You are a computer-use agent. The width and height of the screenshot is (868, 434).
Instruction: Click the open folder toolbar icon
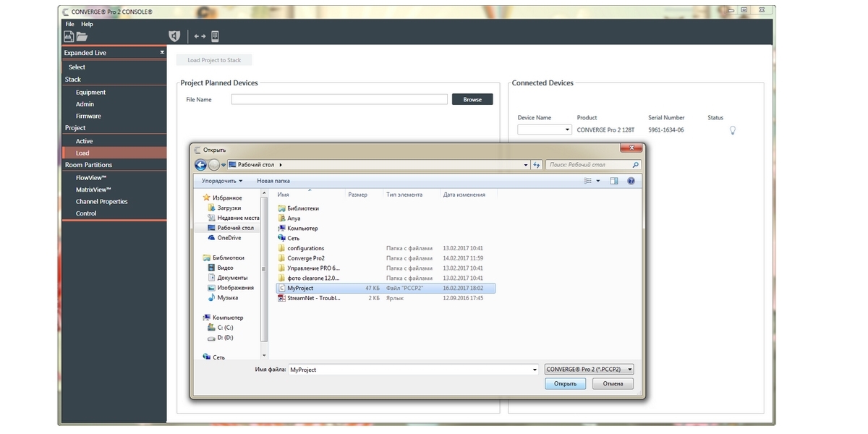coord(82,36)
